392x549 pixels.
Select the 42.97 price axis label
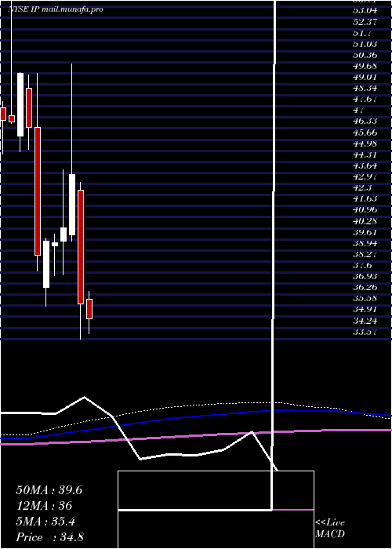click(365, 176)
